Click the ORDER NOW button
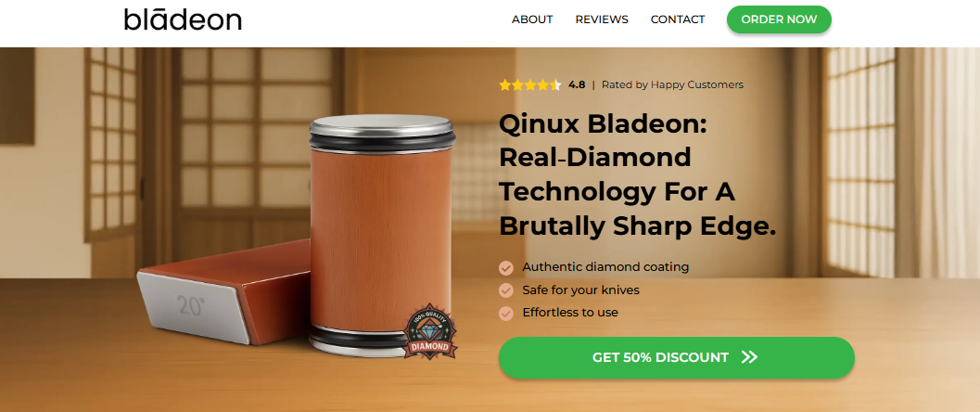Screen dimensions: 980x412 click(x=779, y=19)
